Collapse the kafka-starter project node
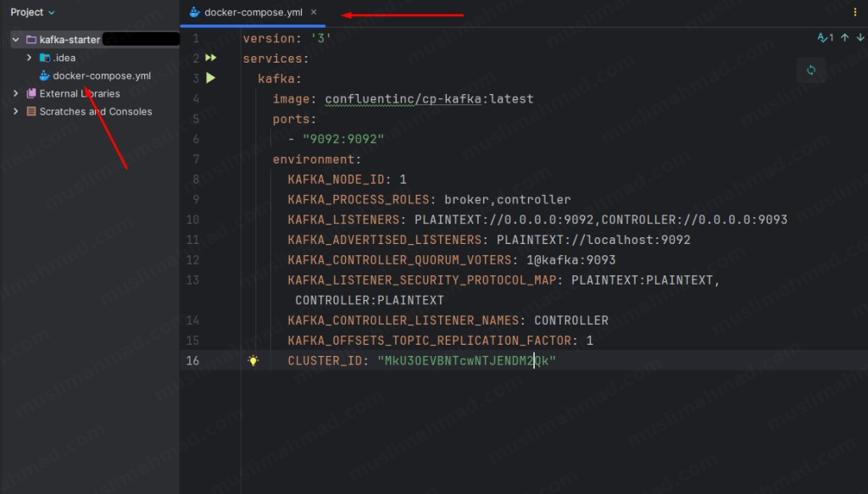868x494 pixels. (x=14, y=39)
